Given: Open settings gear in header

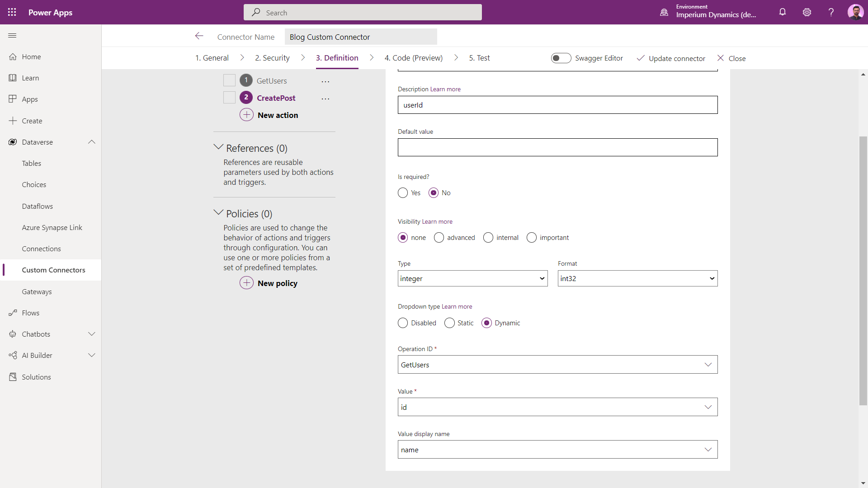Looking at the screenshot, I should click(807, 12).
